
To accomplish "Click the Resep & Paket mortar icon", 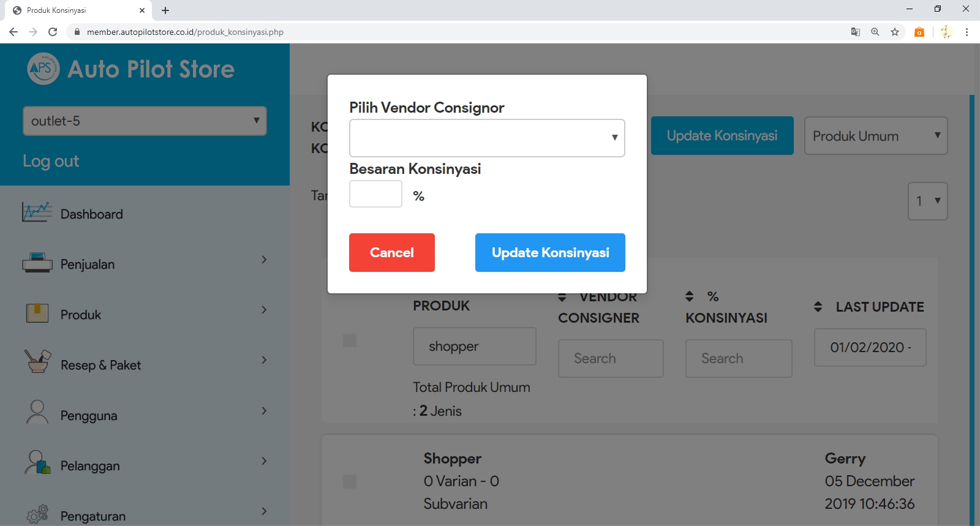I will pyautogui.click(x=37, y=362).
